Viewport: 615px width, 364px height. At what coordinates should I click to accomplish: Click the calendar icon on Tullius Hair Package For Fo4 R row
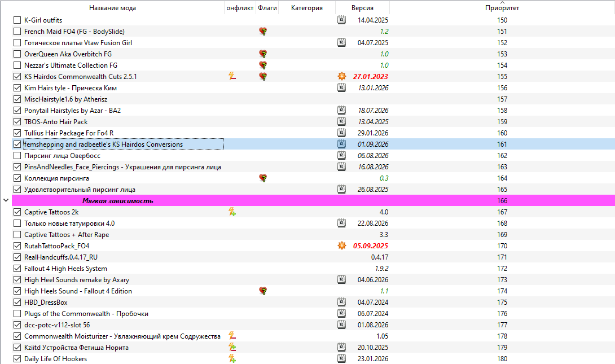(341, 133)
